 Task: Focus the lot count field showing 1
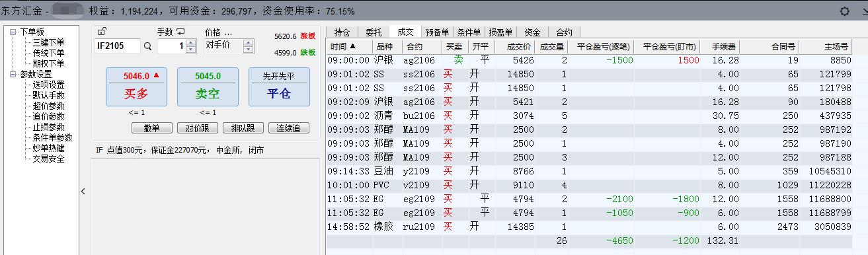[x=172, y=46]
